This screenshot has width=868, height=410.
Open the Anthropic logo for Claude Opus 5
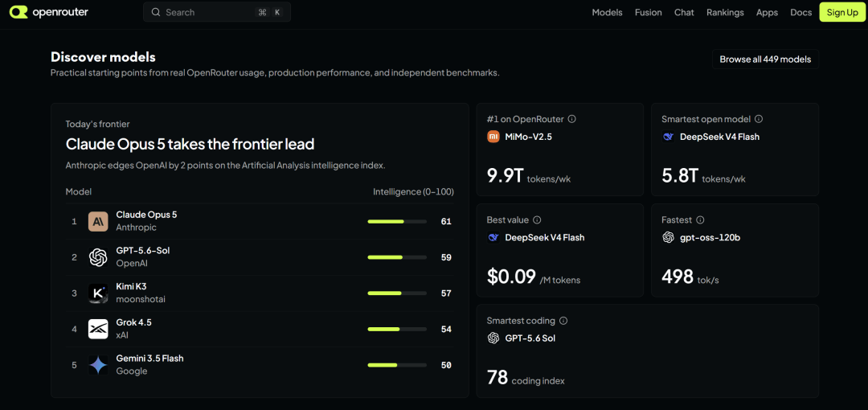click(x=98, y=221)
